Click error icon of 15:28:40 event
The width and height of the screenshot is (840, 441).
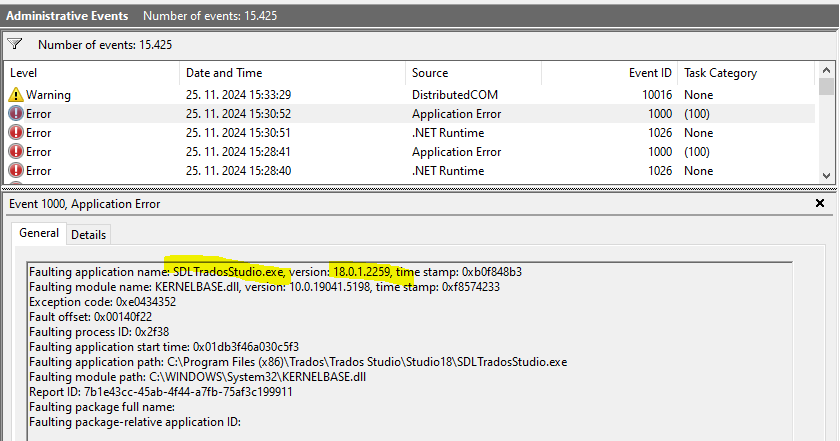(16, 170)
